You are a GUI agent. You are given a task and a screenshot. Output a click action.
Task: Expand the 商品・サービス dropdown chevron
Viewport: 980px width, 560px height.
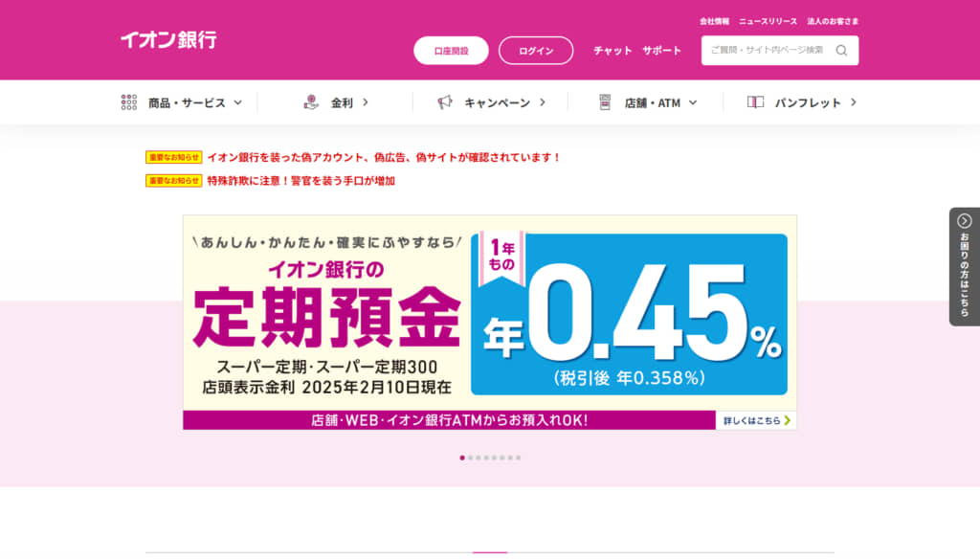237,102
